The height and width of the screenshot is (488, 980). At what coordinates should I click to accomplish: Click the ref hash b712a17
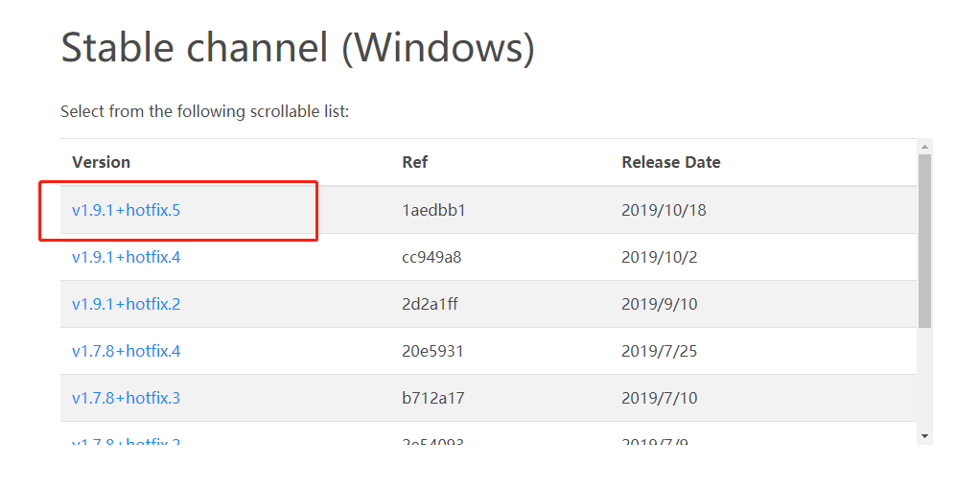click(432, 398)
